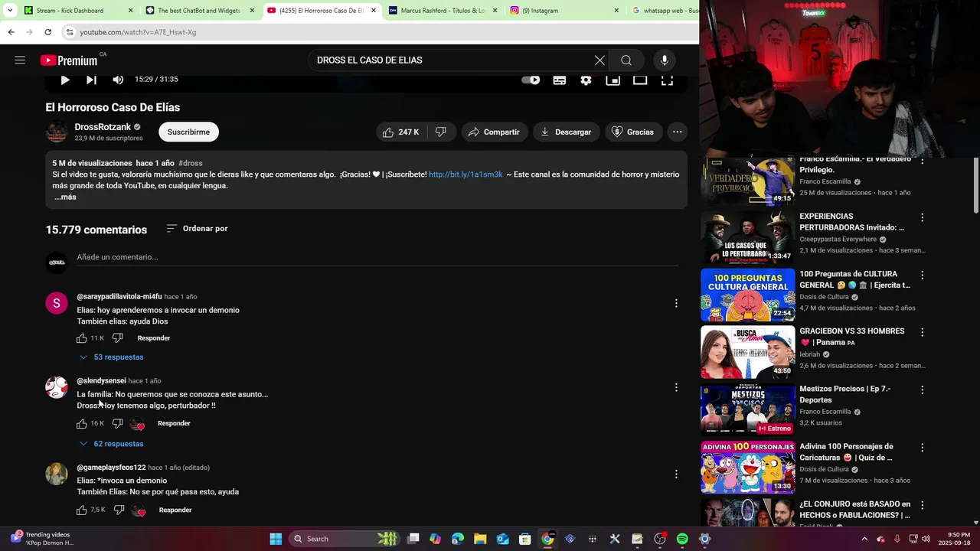
Task: Start voice search with microphone icon
Action: (x=665, y=60)
